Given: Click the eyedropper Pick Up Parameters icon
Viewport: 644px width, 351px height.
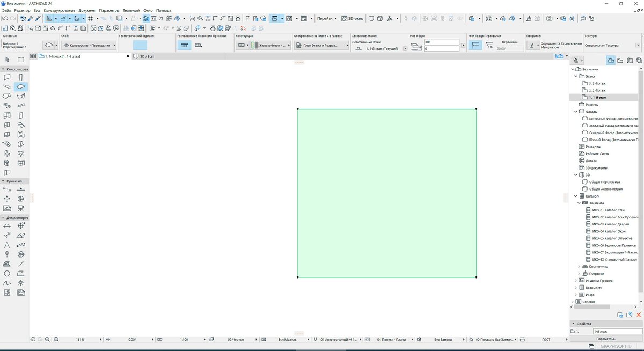Looking at the screenshot, I should (x=31, y=18).
